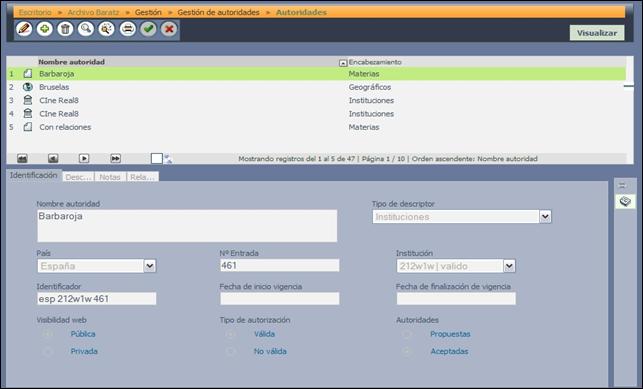
Task: Click Autoridades breadcrumb item
Action: (x=301, y=12)
